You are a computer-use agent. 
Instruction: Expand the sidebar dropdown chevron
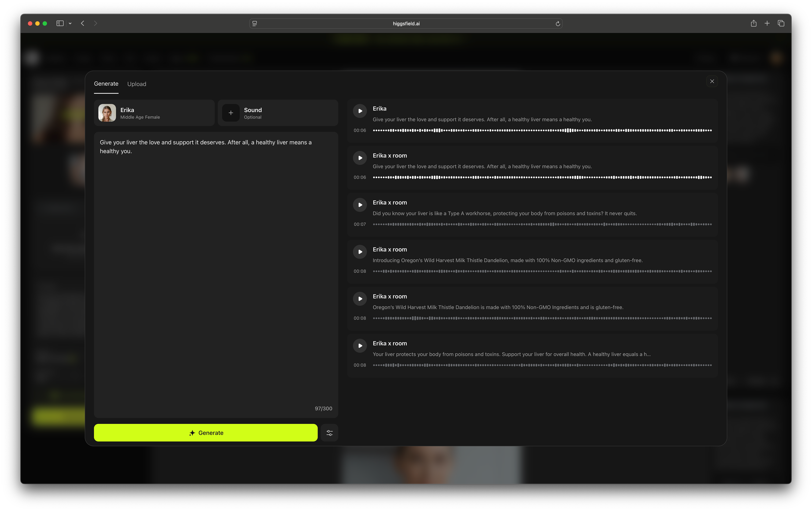pos(70,24)
